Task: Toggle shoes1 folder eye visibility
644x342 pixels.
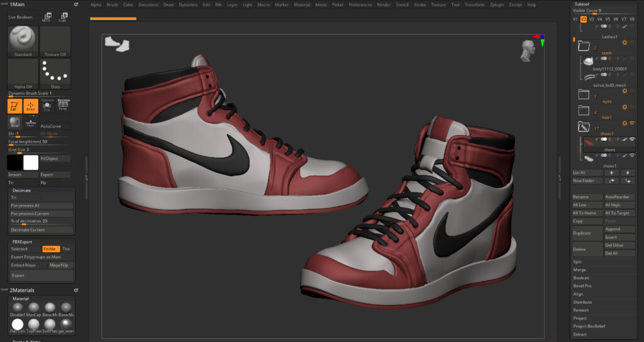Action: pos(632,123)
